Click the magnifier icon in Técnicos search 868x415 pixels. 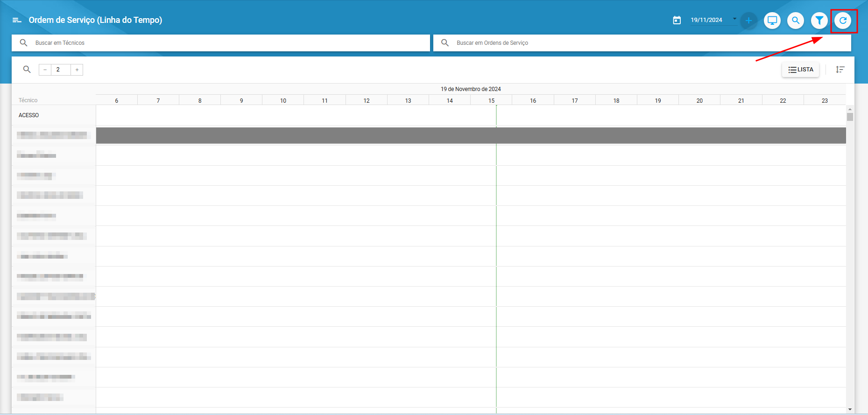[24, 43]
